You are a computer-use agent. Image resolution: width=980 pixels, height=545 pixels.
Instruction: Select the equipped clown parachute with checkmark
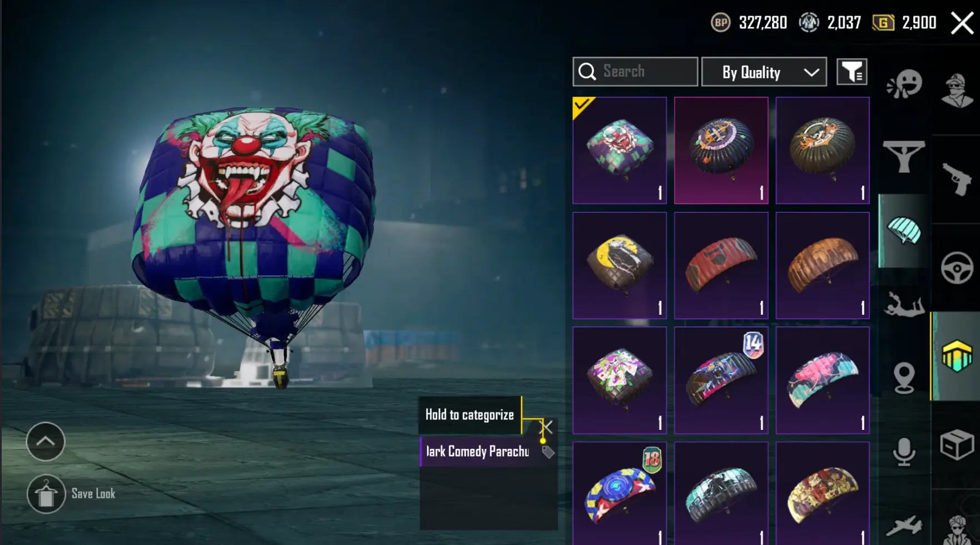[620, 150]
